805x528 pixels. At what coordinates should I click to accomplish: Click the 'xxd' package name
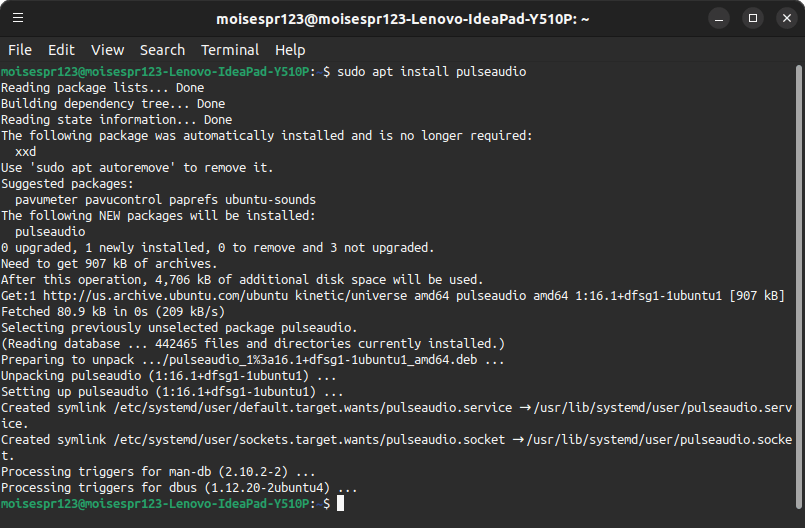(x=26, y=152)
